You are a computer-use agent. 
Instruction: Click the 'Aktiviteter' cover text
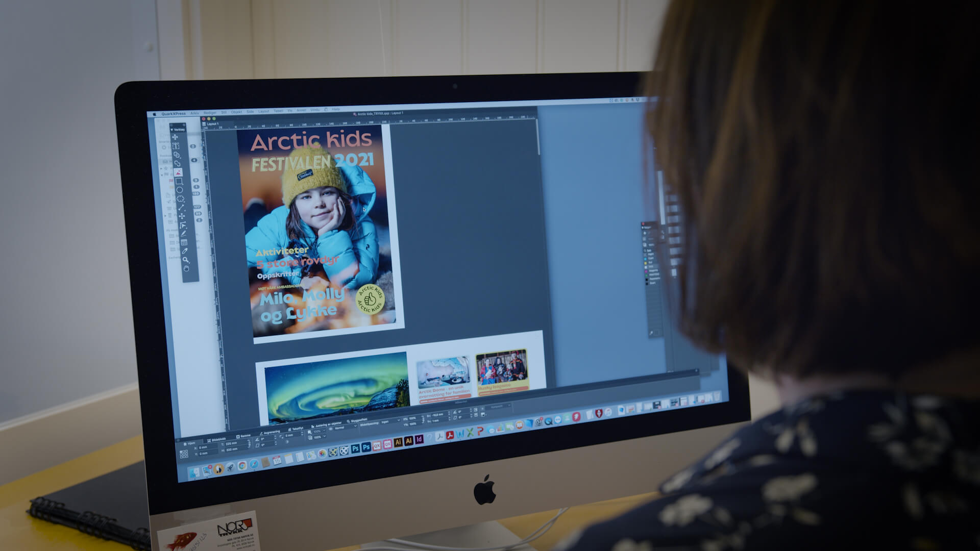282,252
